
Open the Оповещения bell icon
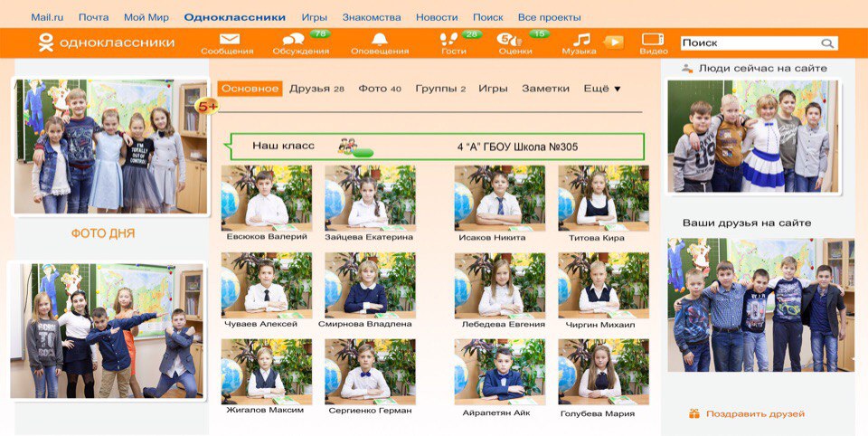(x=379, y=39)
